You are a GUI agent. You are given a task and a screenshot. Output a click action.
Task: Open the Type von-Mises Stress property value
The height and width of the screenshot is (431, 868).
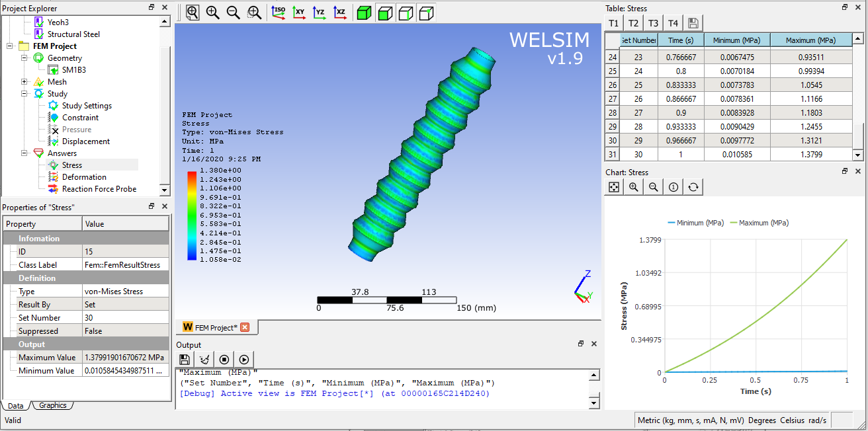click(125, 292)
